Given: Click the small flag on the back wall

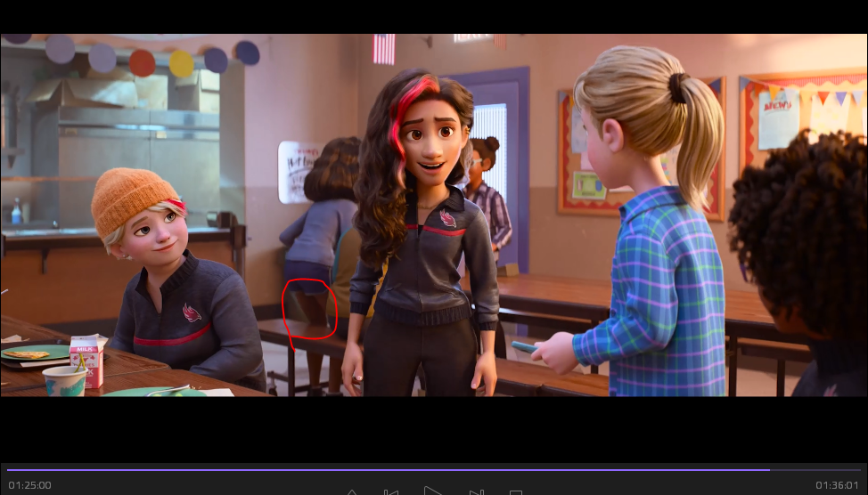Looking at the screenshot, I should tap(384, 49).
